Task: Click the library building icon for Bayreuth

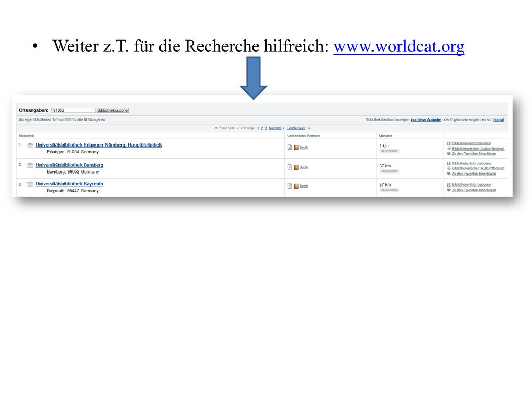Action: click(x=30, y=184)
